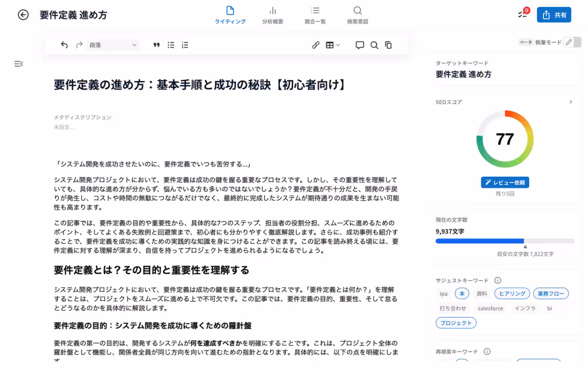
Task: Click the copy document icon
Action: [388, 45]
